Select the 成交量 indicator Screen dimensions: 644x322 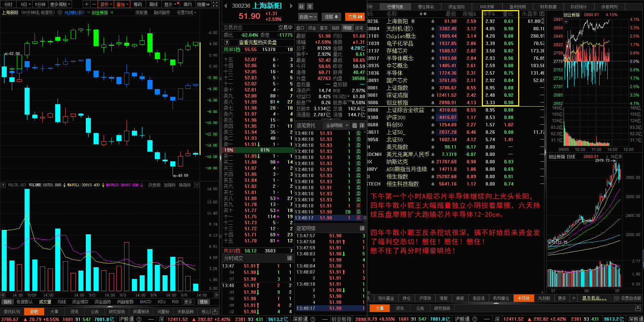[45, 302]
